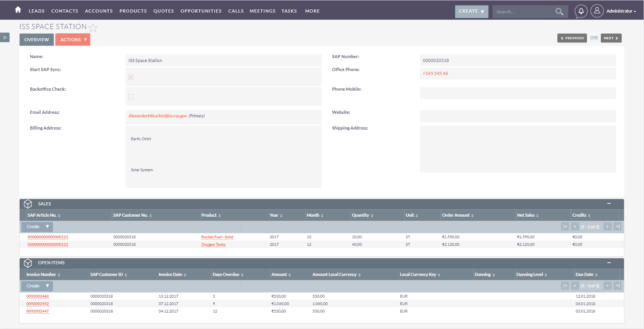
Task: Toggle the Start SAP Sync checkbox
Action: point(131,77)
